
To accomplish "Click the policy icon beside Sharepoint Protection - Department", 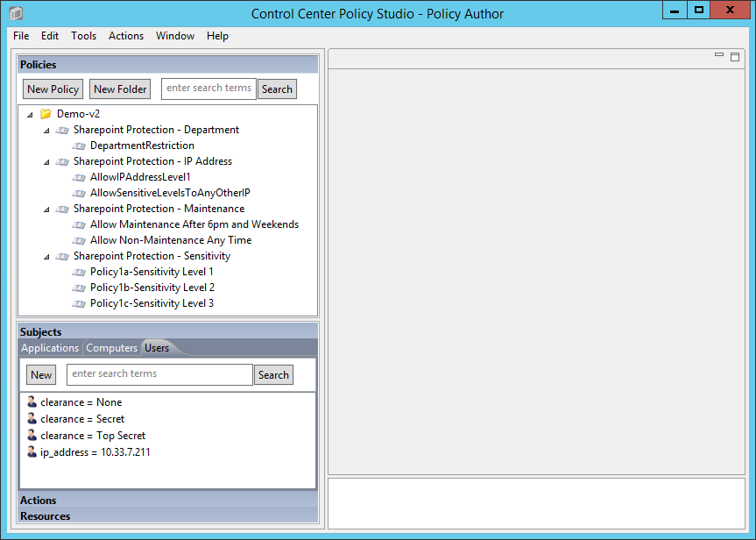I will (62, 131).
